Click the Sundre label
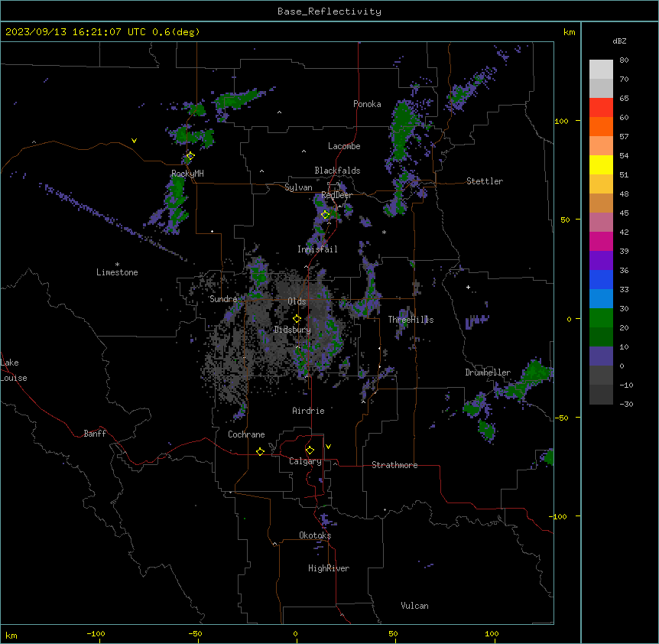659x644 pixels. [x=223, y=299]
